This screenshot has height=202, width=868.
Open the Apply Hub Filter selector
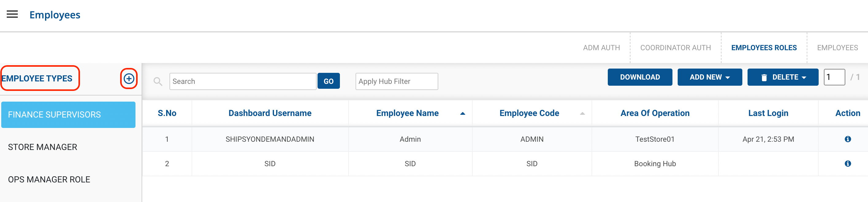[x=396, y=81]
